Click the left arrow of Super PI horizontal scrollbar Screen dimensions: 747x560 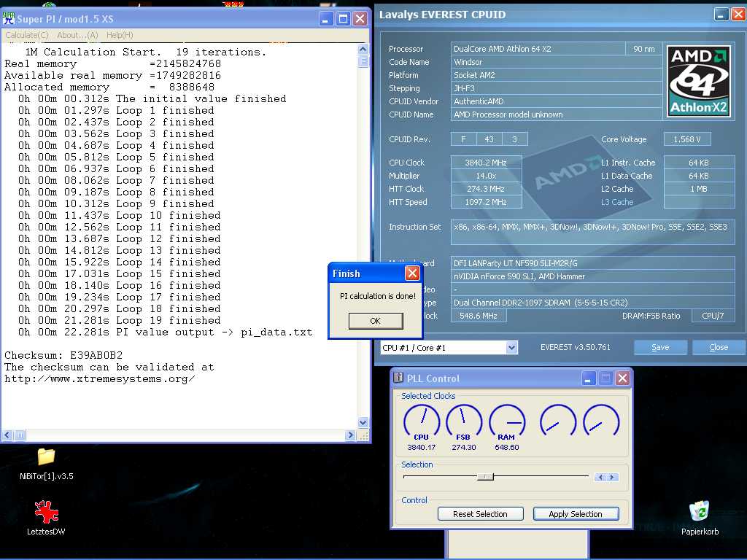7,435
